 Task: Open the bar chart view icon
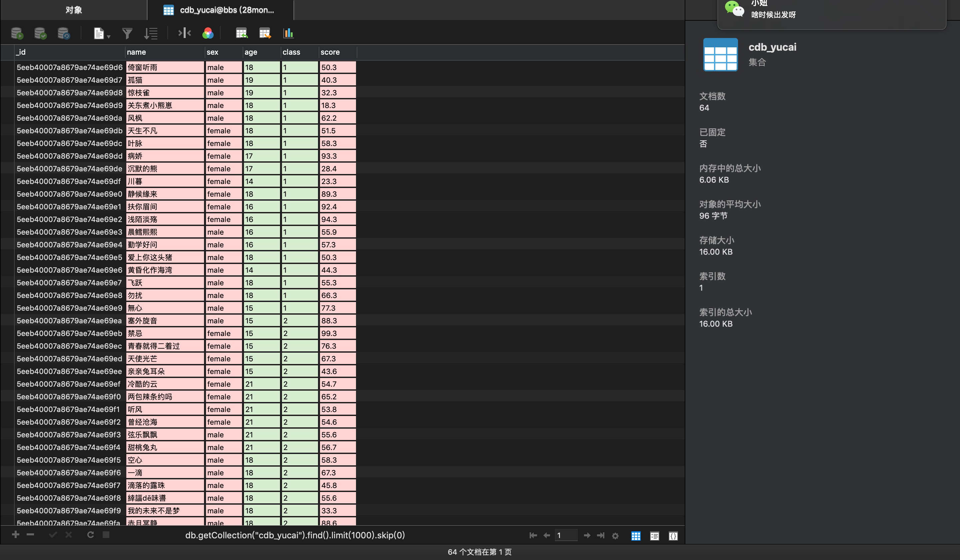[x=288, y=34]
